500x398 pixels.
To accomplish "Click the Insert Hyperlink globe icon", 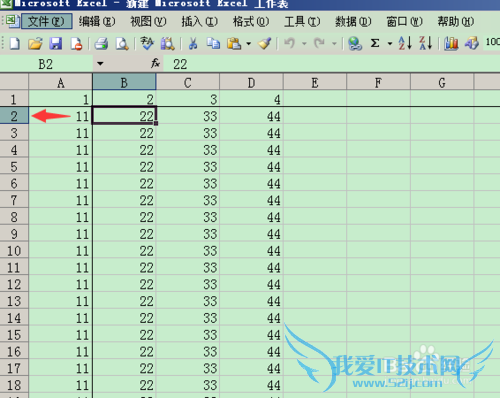I will 355,43.
